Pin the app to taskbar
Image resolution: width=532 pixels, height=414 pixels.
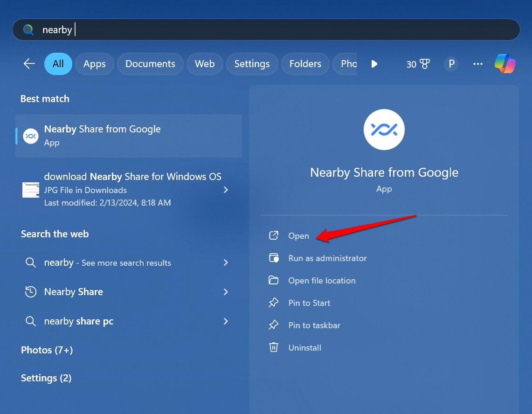314,325
